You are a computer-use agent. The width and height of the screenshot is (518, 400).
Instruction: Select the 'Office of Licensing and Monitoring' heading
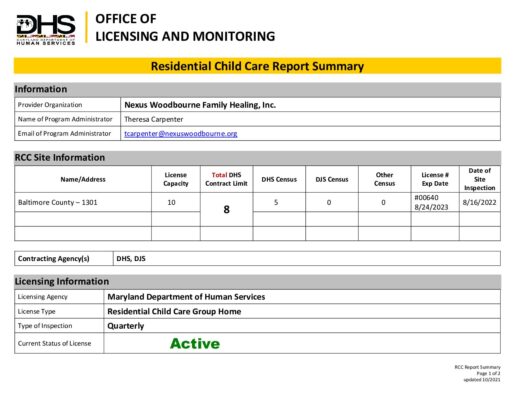click(x=185, y=27)
